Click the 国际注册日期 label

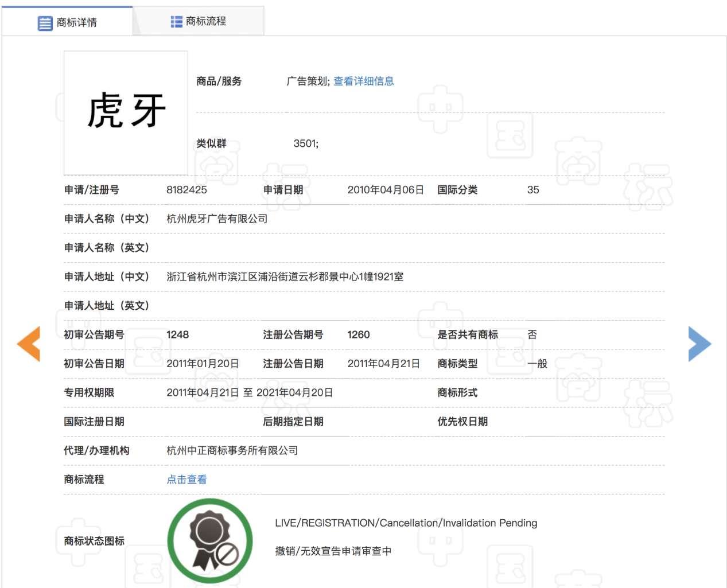pyautogui.click(x=94, y=422)
